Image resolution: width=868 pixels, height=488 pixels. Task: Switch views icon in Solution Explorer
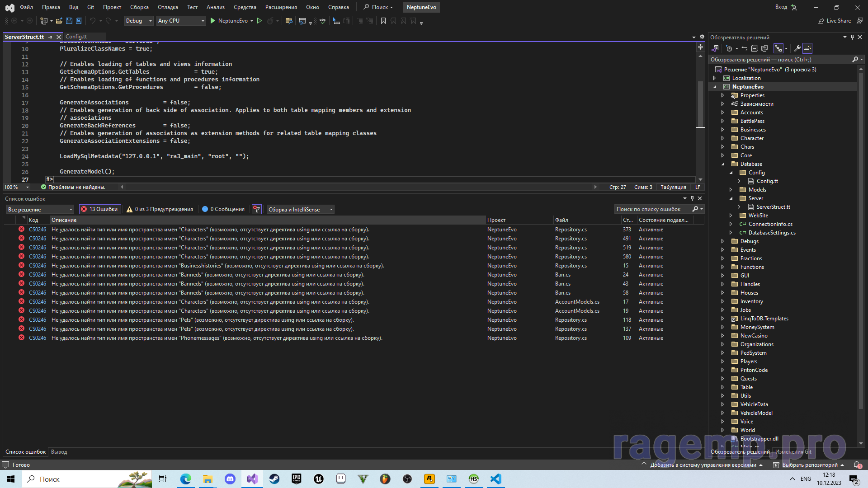point(715,48)
